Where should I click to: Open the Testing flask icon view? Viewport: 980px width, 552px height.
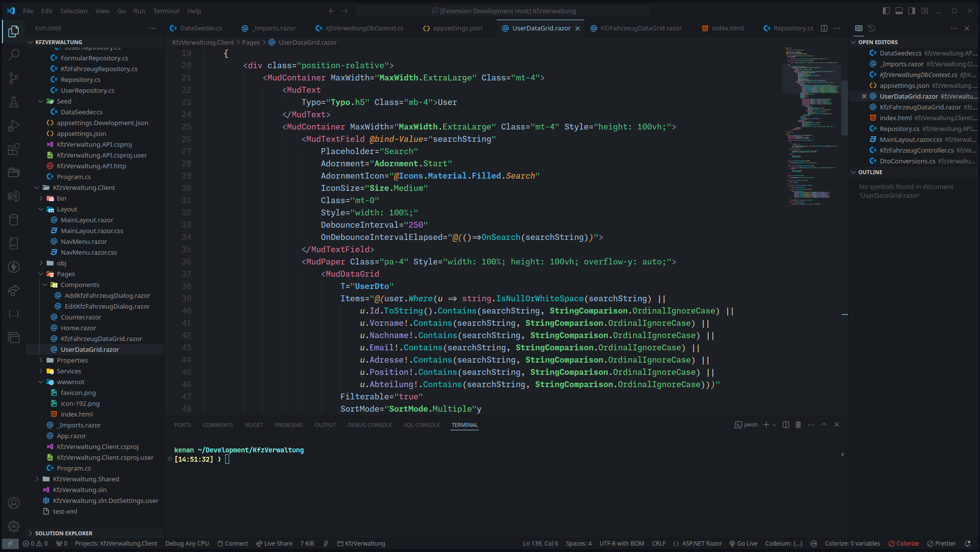coord(14,102)
